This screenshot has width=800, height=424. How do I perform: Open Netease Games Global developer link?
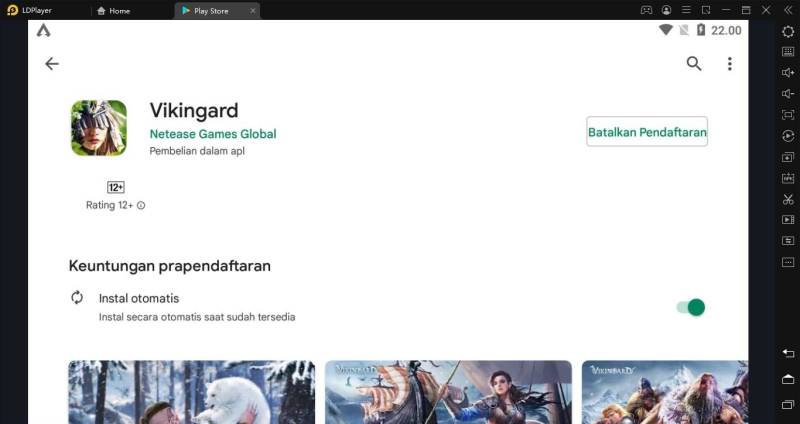coord(213,134)
